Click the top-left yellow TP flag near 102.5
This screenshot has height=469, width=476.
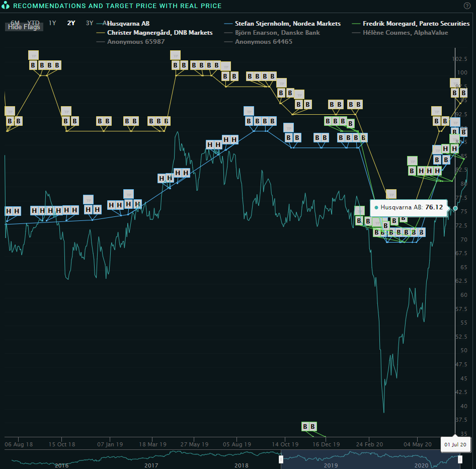pyautogui.click(x=33, y=55)
